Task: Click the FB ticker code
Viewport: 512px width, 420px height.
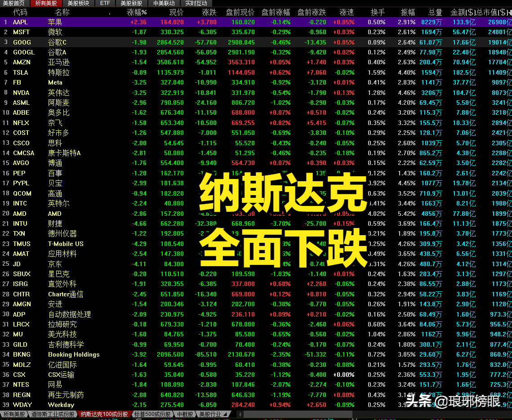Action: point(17,82)
